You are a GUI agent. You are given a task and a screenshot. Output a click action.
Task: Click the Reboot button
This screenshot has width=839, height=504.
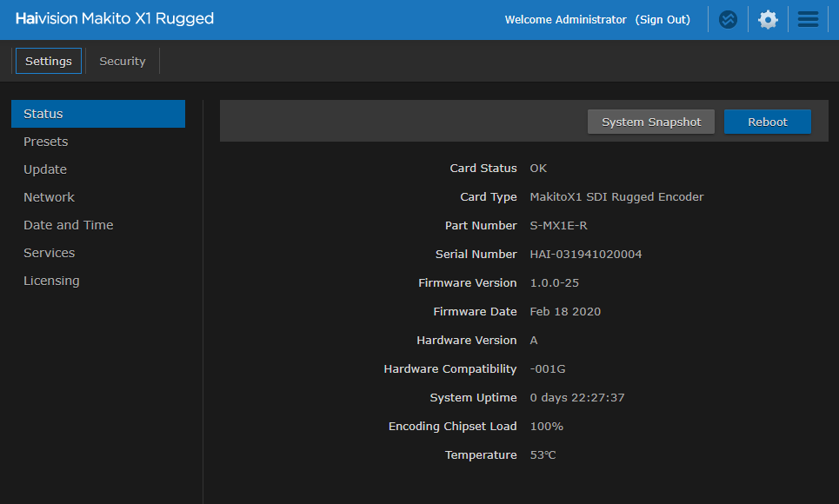[x=768, y=122]
